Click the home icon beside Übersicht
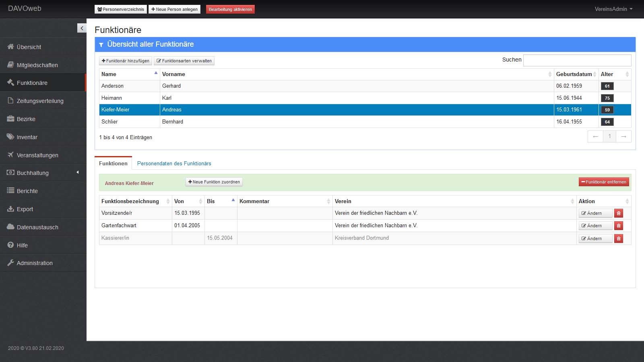Screen dimensions: 644x362 (11, 47)
